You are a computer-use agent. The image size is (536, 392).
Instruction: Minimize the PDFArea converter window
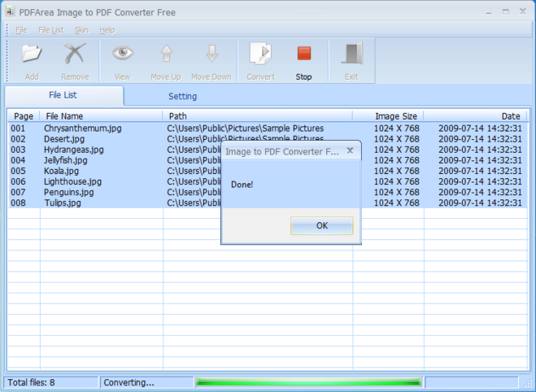pos(489,12)
